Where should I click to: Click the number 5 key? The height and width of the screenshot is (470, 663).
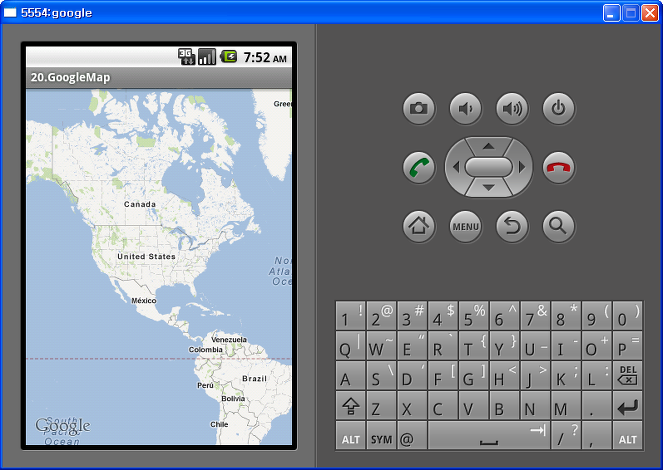pos(474,316)
